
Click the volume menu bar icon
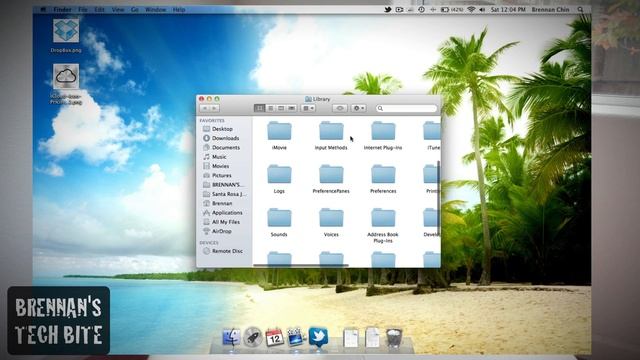click(x=482, y=9)
